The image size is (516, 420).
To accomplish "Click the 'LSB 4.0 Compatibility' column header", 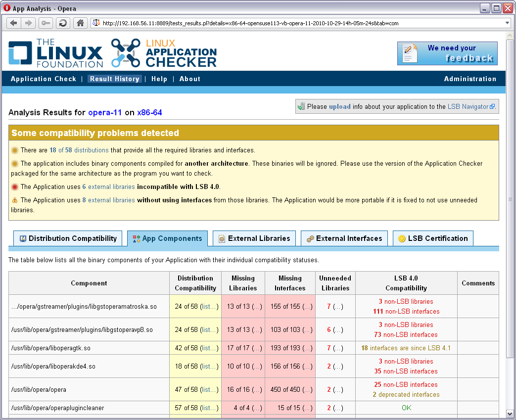I will click(406, 283).
